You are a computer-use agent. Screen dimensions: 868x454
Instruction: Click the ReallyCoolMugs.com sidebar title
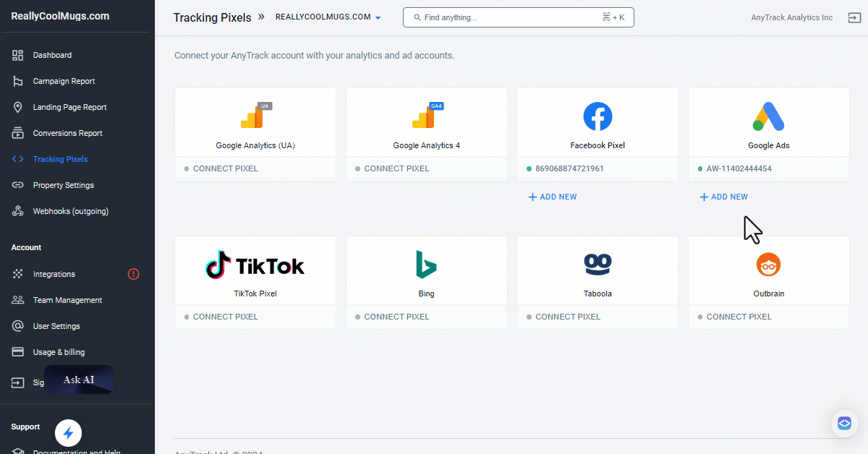coord(60,16)
